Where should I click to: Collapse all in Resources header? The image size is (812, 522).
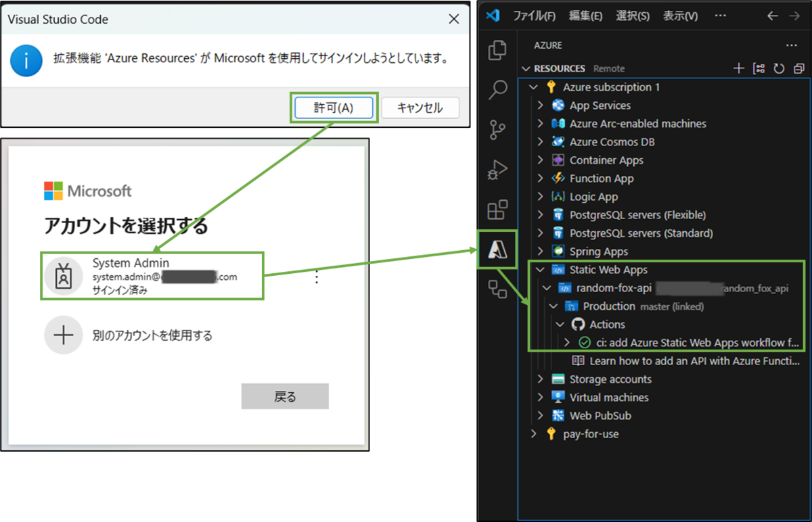click(798, 68)
